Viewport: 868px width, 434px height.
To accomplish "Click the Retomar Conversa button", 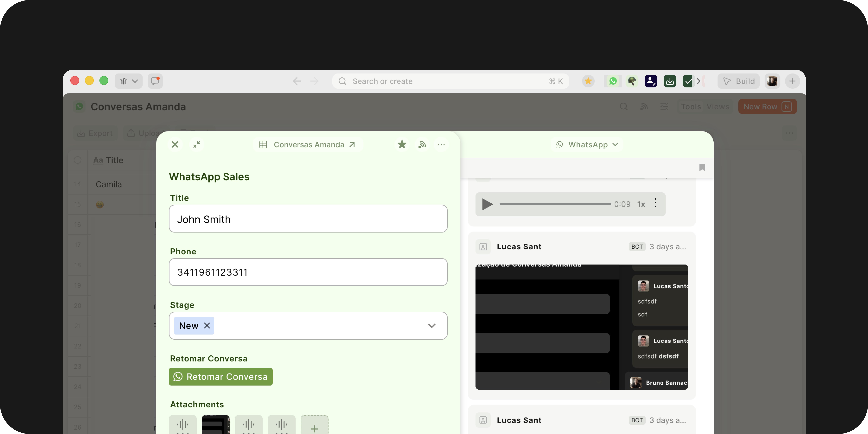I will [220, 377].
